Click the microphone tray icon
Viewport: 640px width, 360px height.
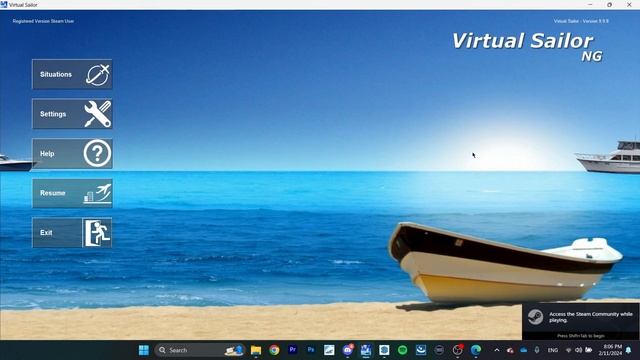click(x=537, y=350)
